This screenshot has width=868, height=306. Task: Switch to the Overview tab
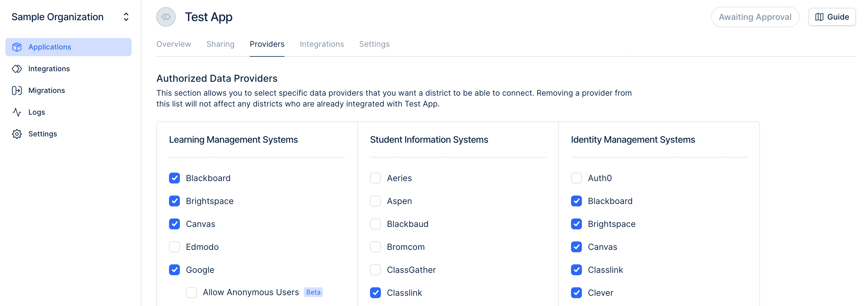[174, 44]
